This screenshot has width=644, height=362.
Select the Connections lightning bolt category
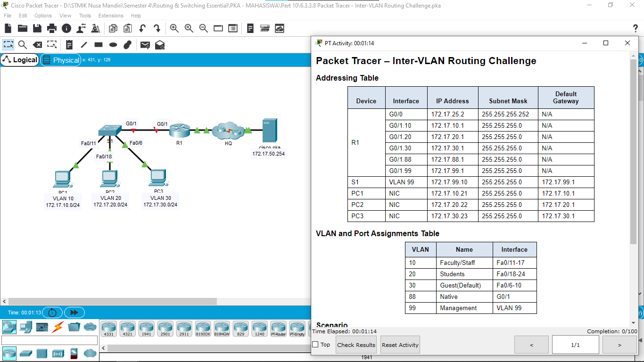point(58,327)
